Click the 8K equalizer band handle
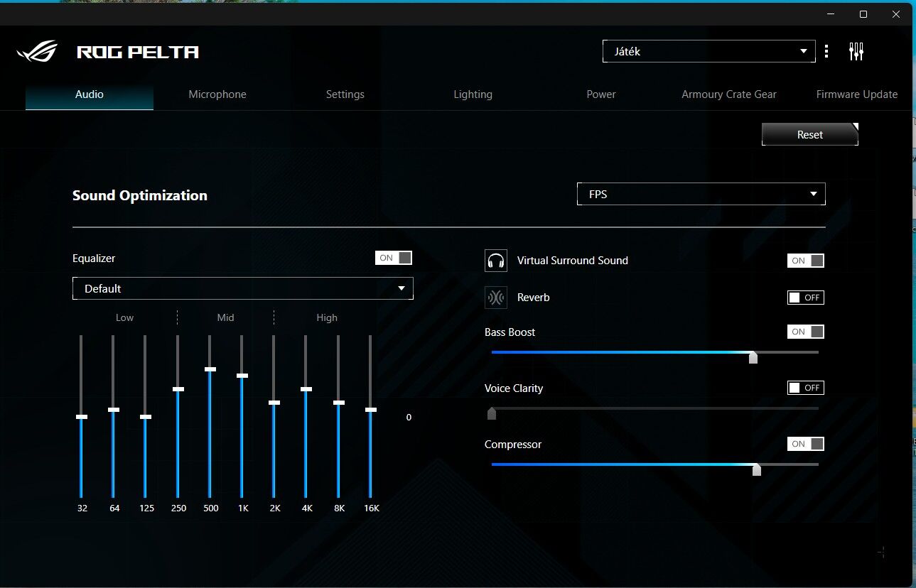 coord(339,403)
